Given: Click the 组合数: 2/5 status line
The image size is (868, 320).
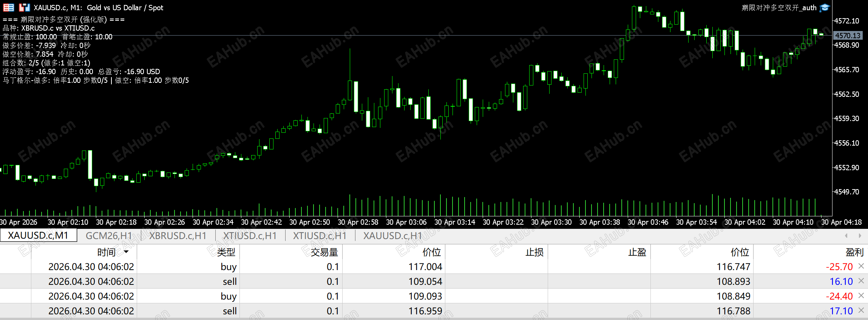Looking at the screenshot, I should coord(46,63).
